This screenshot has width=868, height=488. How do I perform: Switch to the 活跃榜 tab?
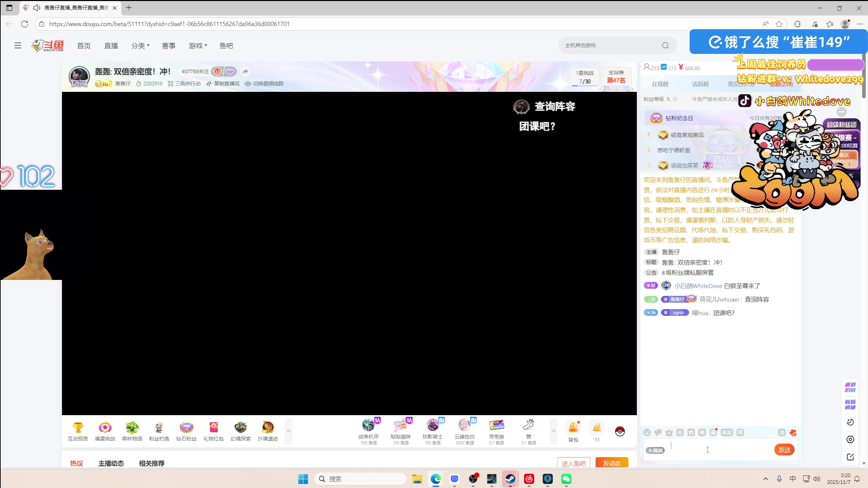coord(701,84)
